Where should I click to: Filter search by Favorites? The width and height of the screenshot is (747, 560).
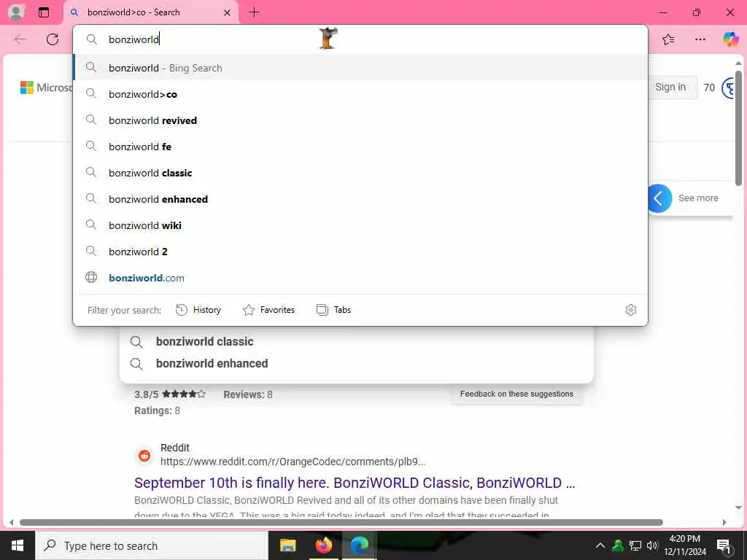click(268, 310)
